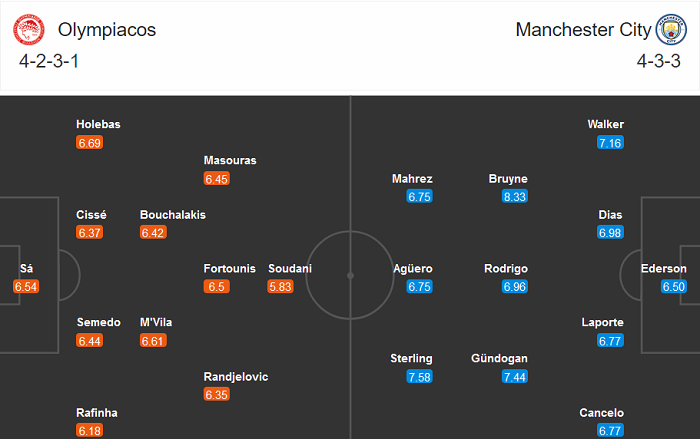The image size is (700, 439).
Task: Click Sterling's 7.58 rating badge
Action: [420, 376]
